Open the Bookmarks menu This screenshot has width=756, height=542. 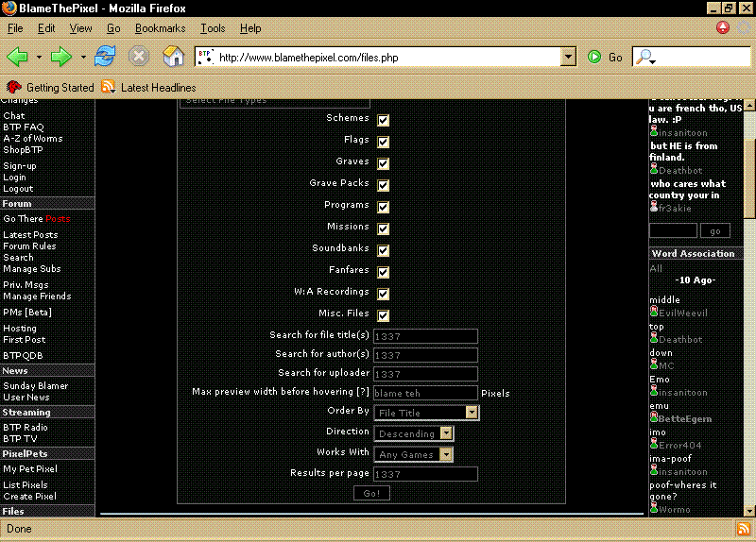[160, 28]
